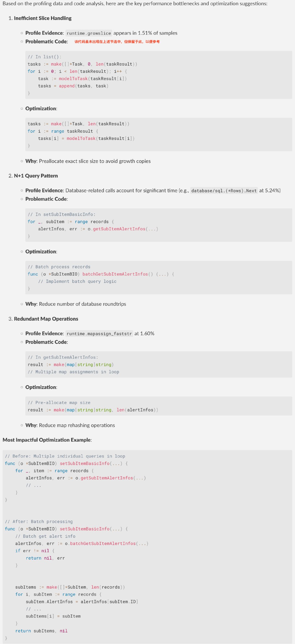
Task: Select the 'Inefficient Slice Handling' heading
Action: pos(43,18)
